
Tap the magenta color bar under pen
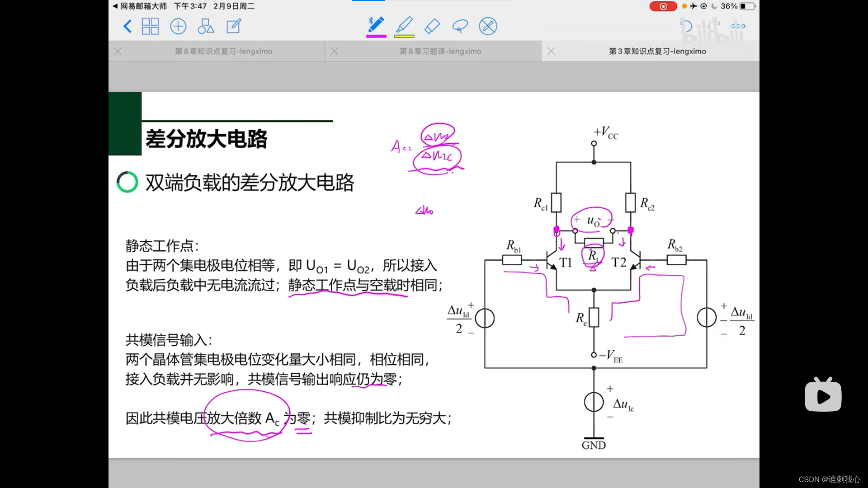376,36
